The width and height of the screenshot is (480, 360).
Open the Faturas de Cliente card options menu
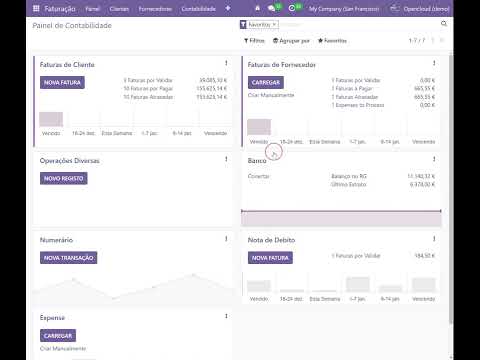tap(226, 63)
